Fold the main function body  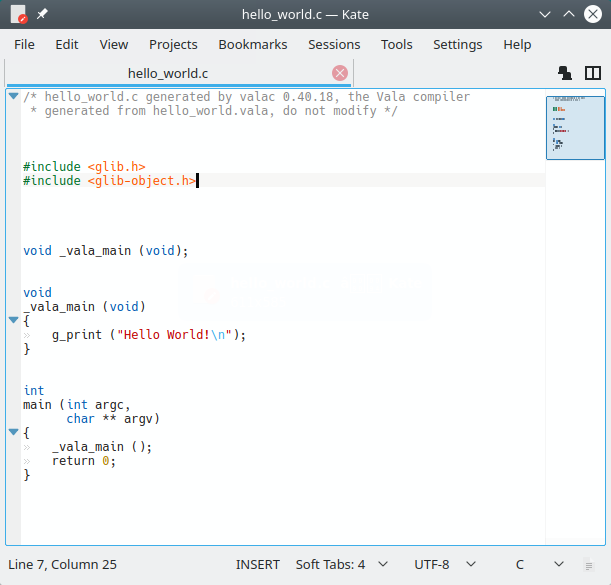[x=13, y=432]
